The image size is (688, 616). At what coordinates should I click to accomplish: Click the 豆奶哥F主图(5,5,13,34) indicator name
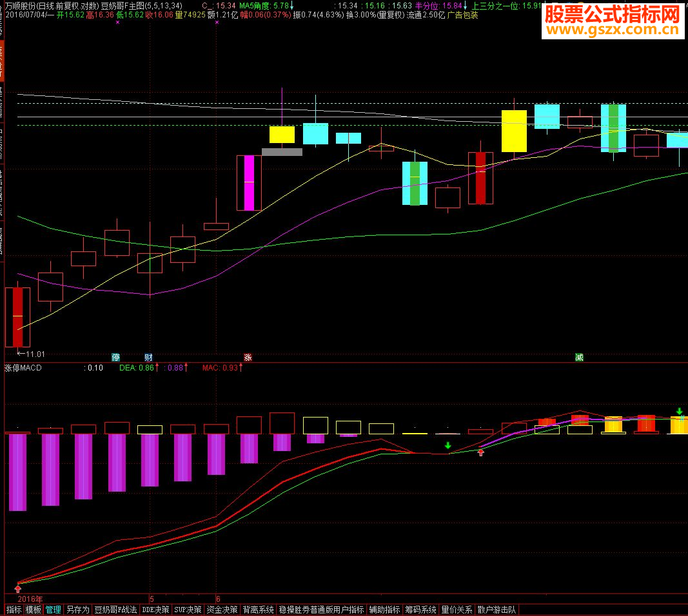point(142,6)
